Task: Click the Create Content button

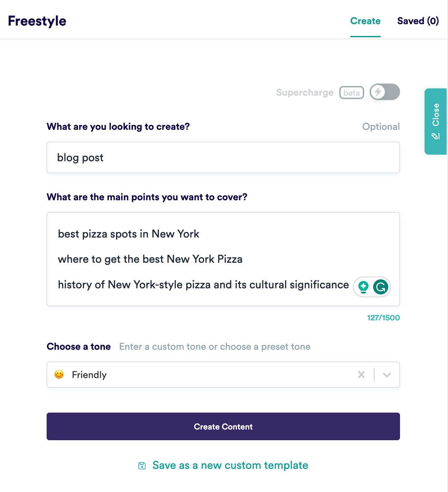Action: [223, 426]
